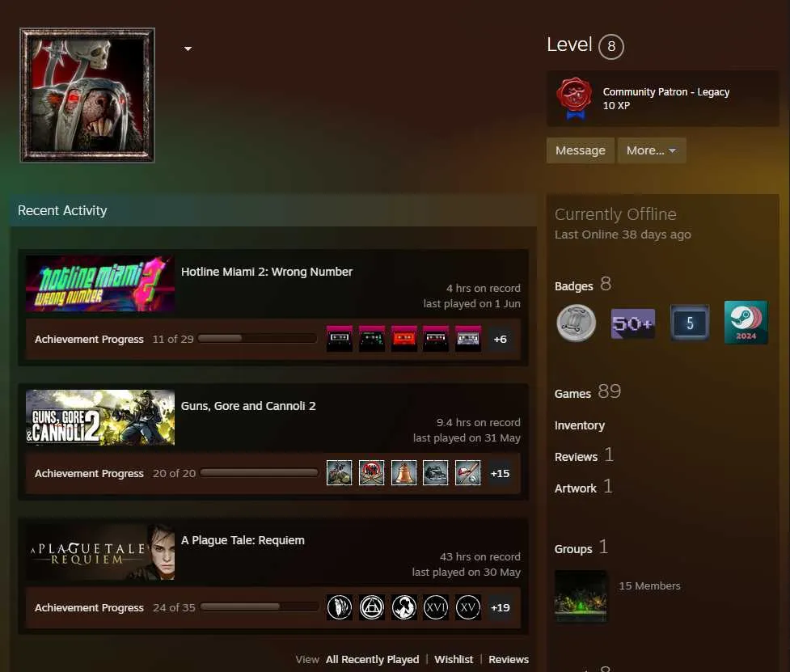This screenshot has height=672, width=790.
Task: Show the +15 more Cannoli 2 achievements
Action: [x=501, y=473]
